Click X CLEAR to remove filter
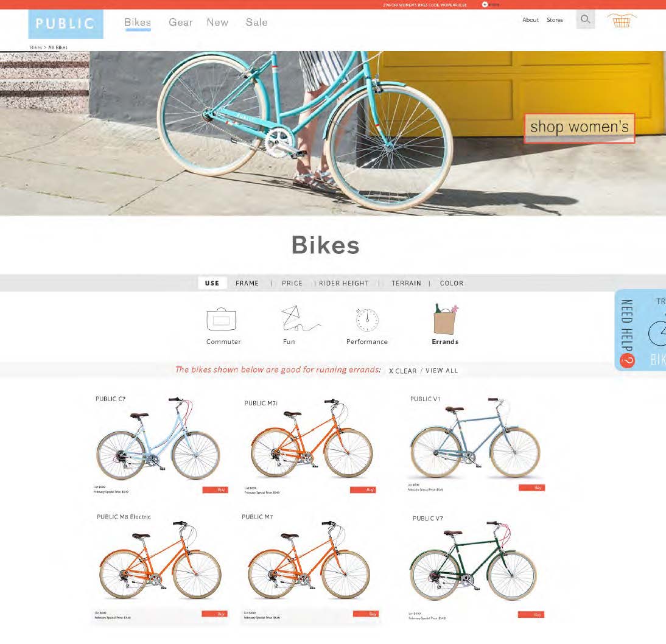Viewport: 666px width, 644px height. (x=402, y=371)
